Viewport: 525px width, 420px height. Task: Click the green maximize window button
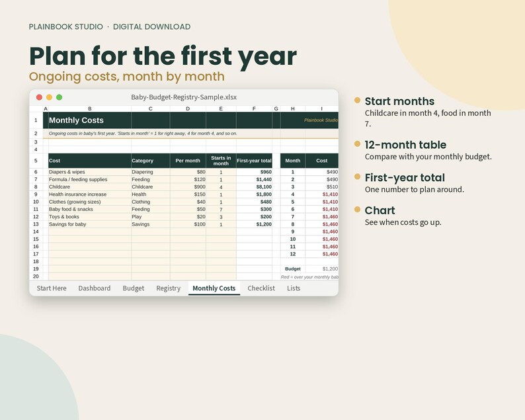coord(60,97)
